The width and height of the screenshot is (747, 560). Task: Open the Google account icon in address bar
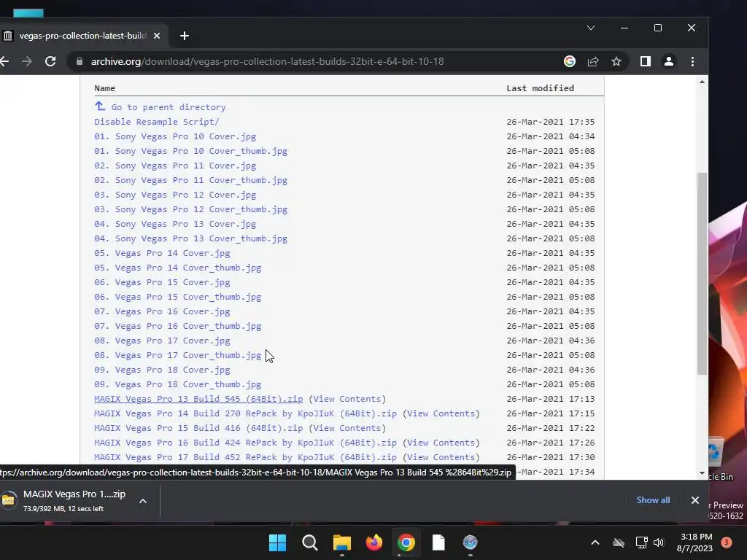pyautogui.click(x=569, y=61)
